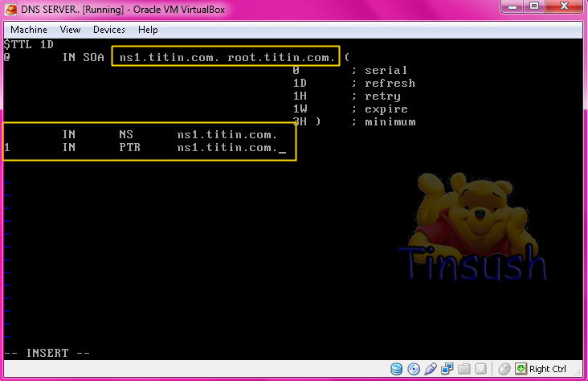
Task: Maximize the VirtualBox window
Action: click(534, 6)
